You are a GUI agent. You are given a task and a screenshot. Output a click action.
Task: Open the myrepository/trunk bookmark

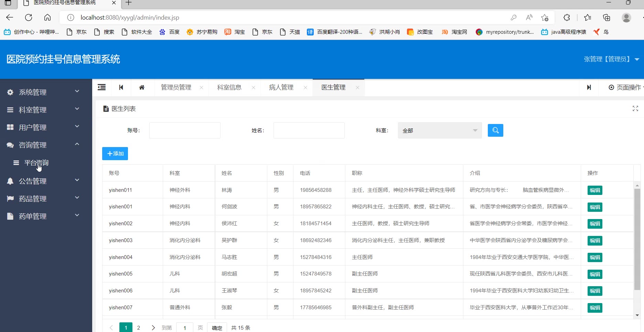click(x=505, y=32)
